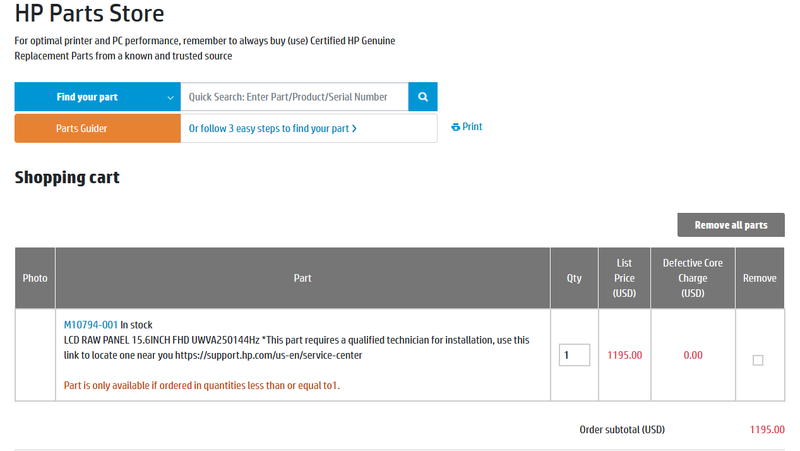Viewport: 800px width, 451px height.
Task: Click the order subtotal amount 1195.00
Action: pos(767,430)
